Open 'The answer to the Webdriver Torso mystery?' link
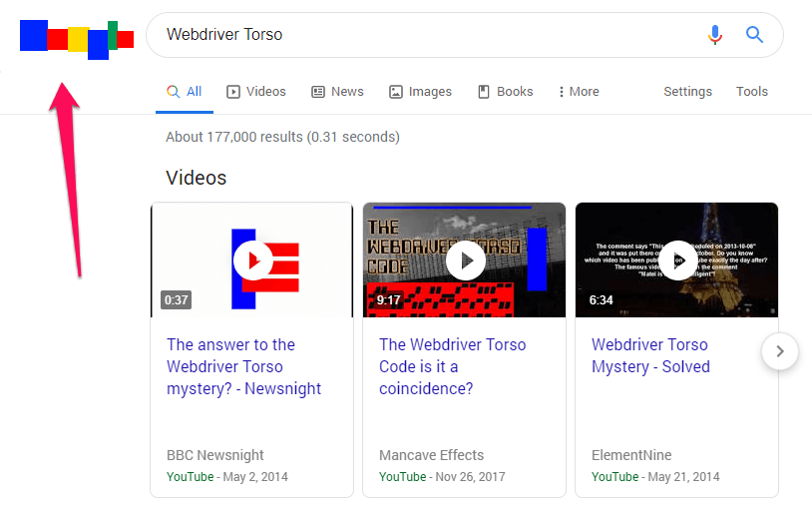The image size is (812, 514). [x=244, y=366]
